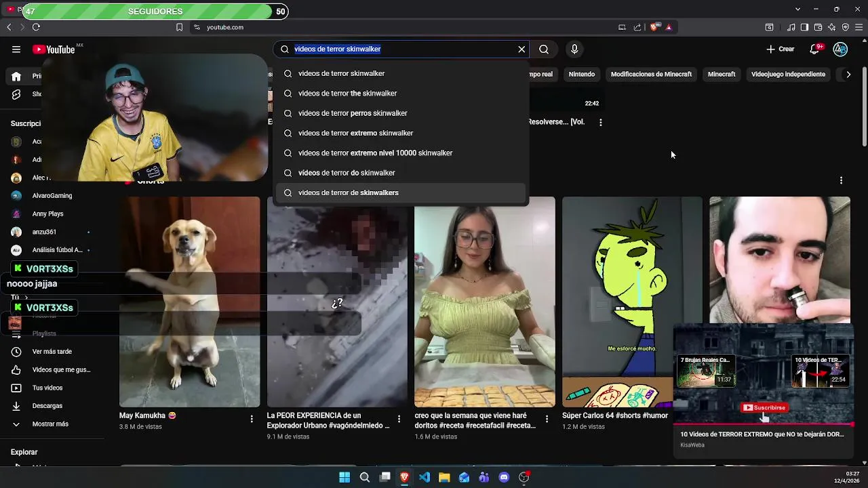Open OBS Studio from the taskbar
Screen dimensions: 868x488
[524, 477]
